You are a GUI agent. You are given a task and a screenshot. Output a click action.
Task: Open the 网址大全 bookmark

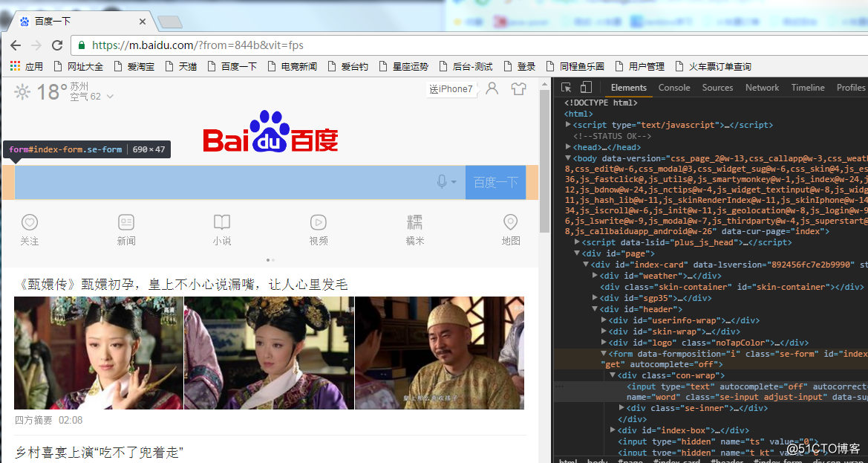click(x=79, y=66)
